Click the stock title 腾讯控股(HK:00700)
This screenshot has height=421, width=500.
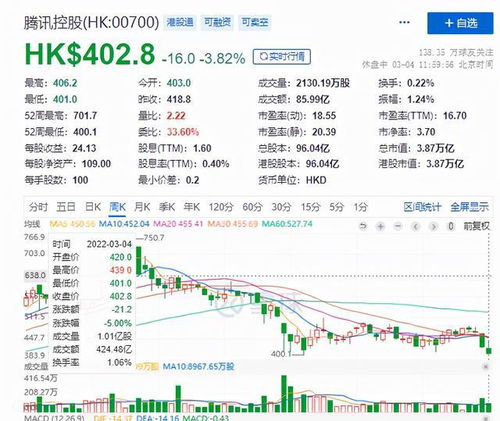[x=92, y=23]
